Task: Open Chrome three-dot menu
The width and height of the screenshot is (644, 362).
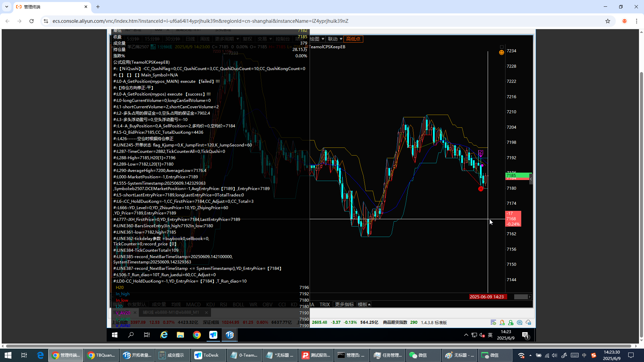Action: tap(637, 21)
